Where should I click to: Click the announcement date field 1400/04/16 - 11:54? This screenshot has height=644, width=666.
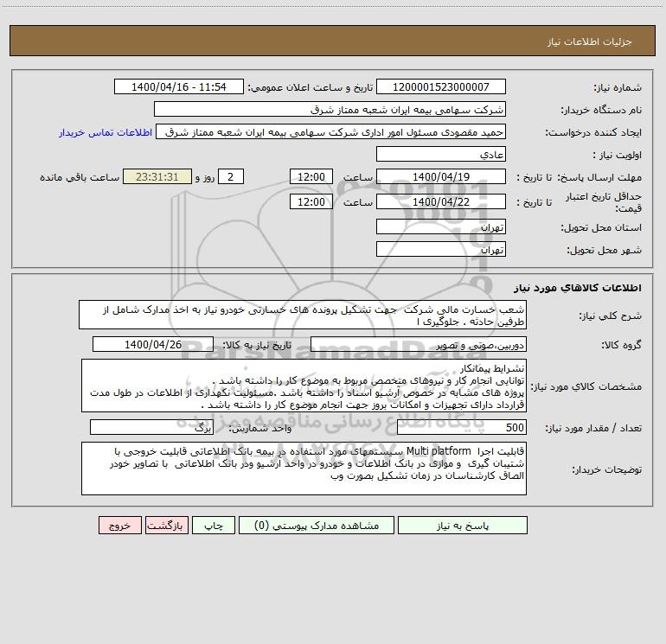click(179, 86)
